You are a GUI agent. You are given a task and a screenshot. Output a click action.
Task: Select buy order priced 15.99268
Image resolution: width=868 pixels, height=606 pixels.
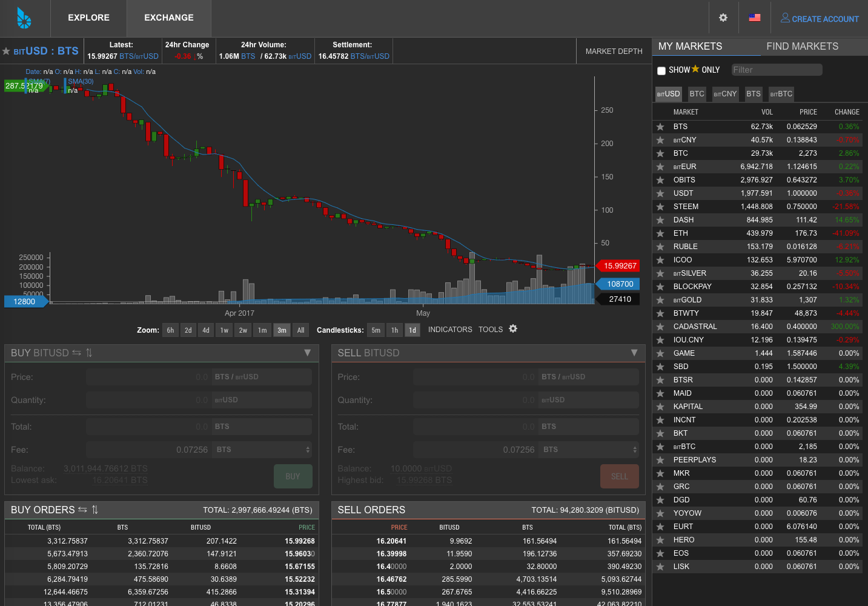click(161, 541)
